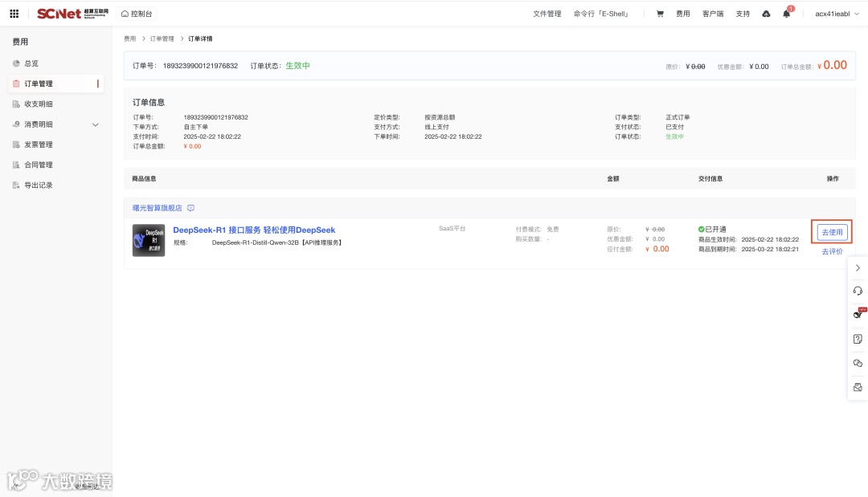This screenshot has height=497, width=868.
Task: Click the cloud download icon
Action: pyautogui.click(x=766, y=14)
